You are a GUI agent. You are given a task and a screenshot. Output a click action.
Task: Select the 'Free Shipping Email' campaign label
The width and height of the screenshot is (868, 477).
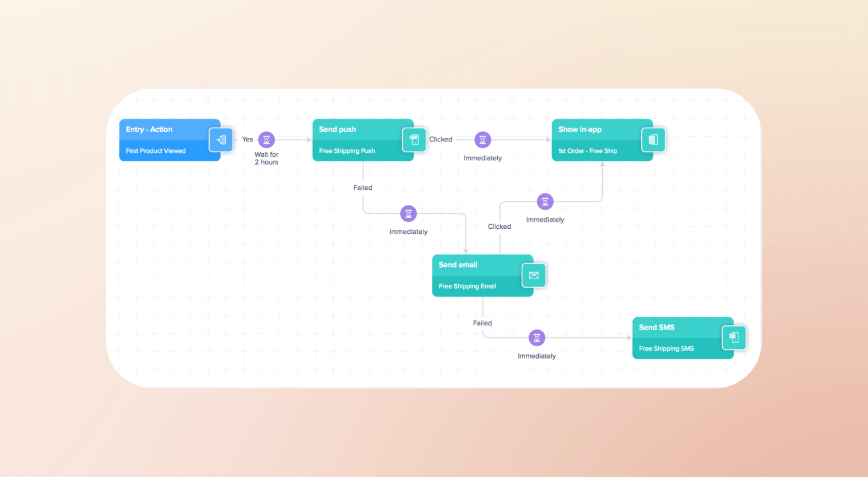click(x=467, y=287)
